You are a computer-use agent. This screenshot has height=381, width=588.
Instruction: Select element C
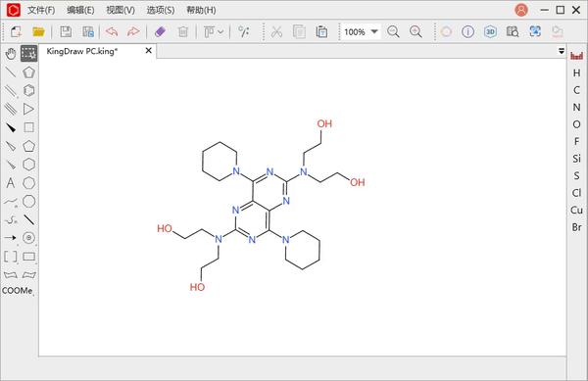pos(577,90)
